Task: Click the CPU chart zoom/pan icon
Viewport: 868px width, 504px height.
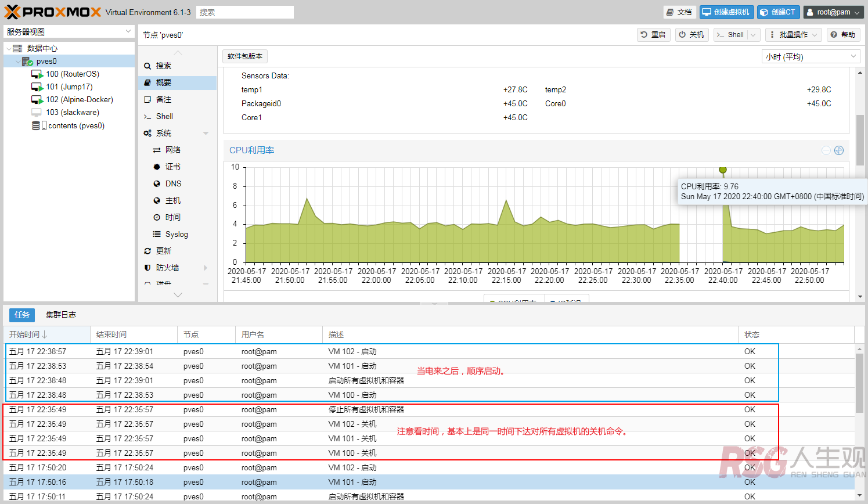Action: point(839,150)
